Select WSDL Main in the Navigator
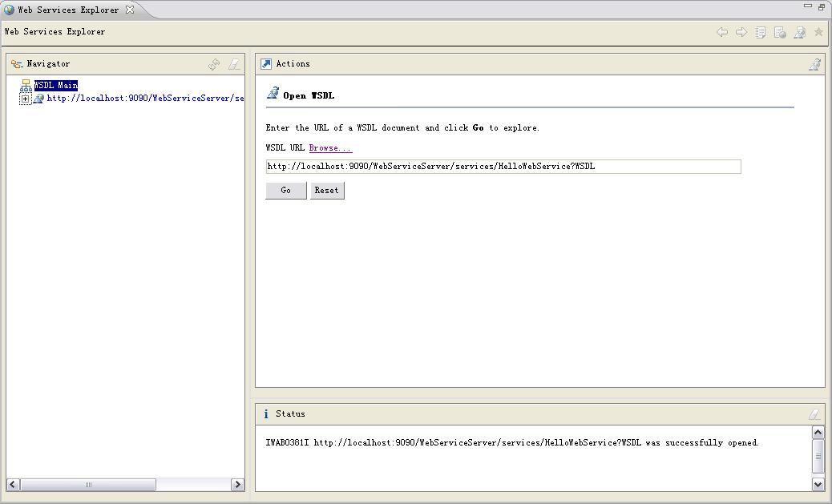The height and width of the screenshot is (504, 832). 58,84
